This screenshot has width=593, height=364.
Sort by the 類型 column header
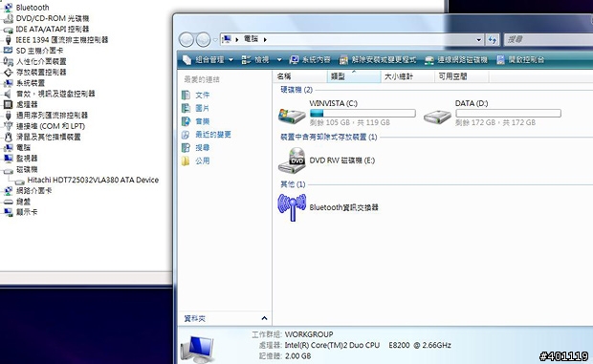(x=354, y=76)
